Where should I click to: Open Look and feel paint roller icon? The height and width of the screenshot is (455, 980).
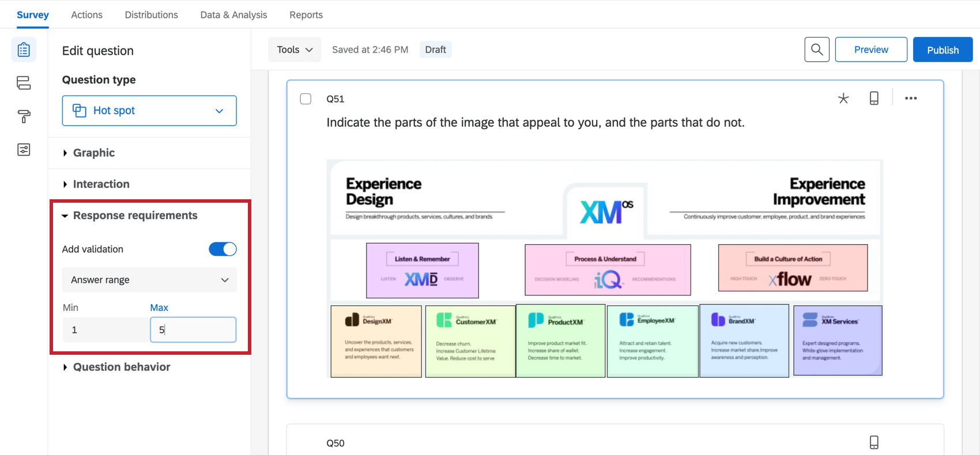tap(24, 116)
